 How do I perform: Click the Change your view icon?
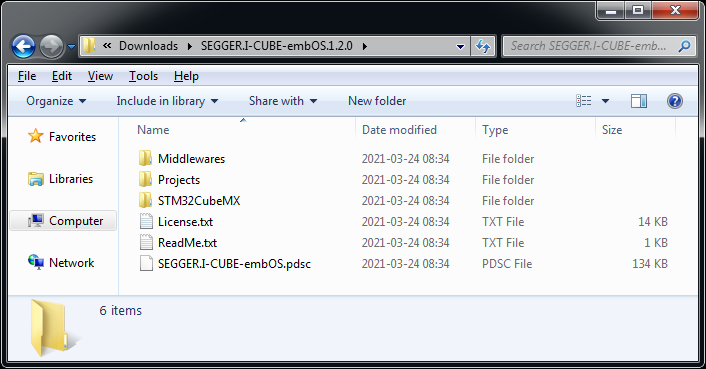pos(584,101)
